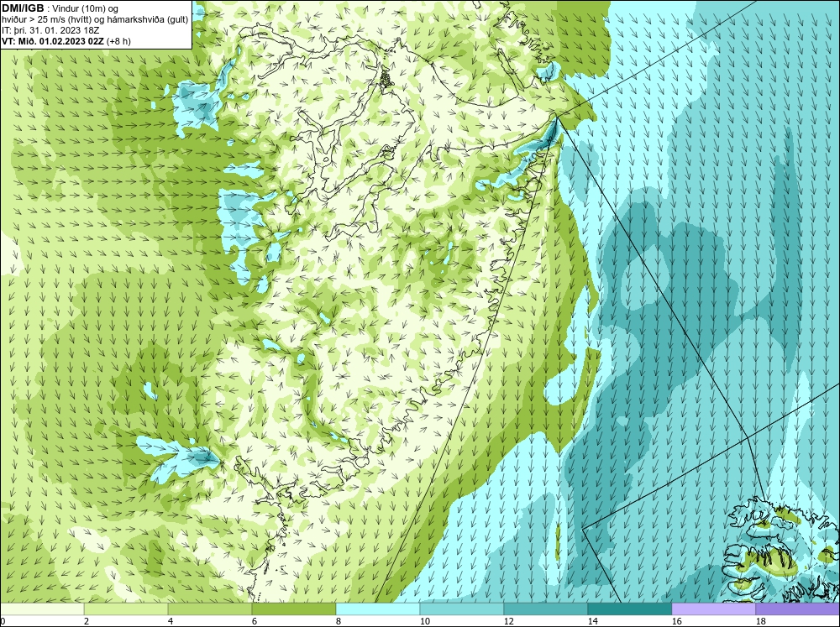840x627 pixels.
Task: Click the 16–18 m/s light purple legend swatch
Action: click(x=713, y=609)
